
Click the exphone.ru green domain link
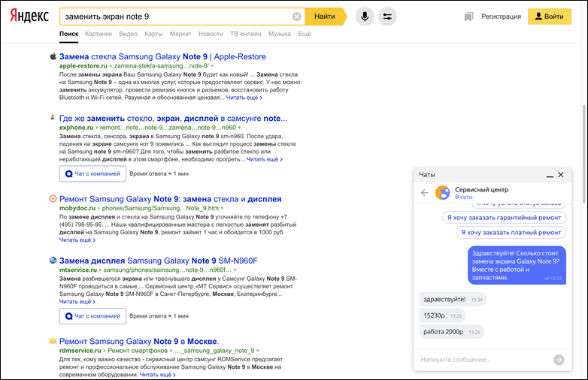pyautogui.click(x=76, y=128)
